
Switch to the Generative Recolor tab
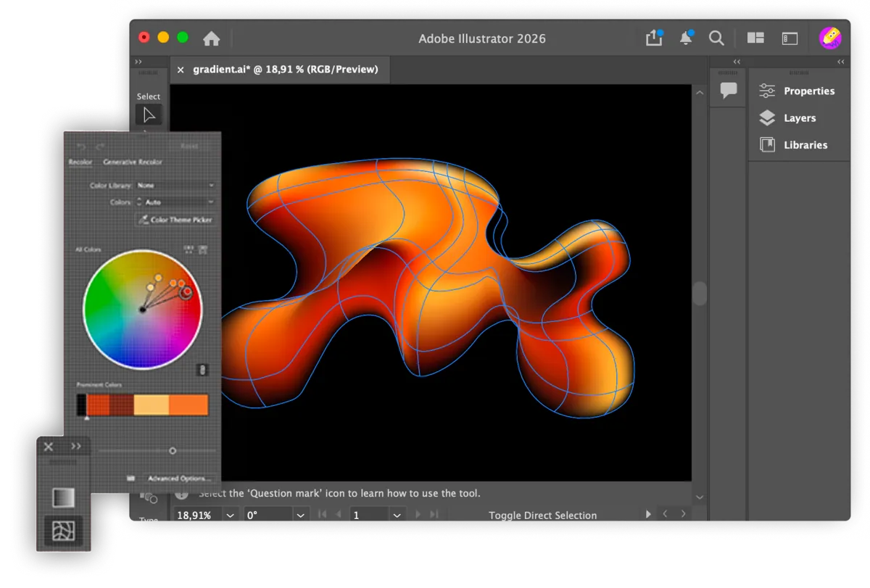[x=133, y=162]
